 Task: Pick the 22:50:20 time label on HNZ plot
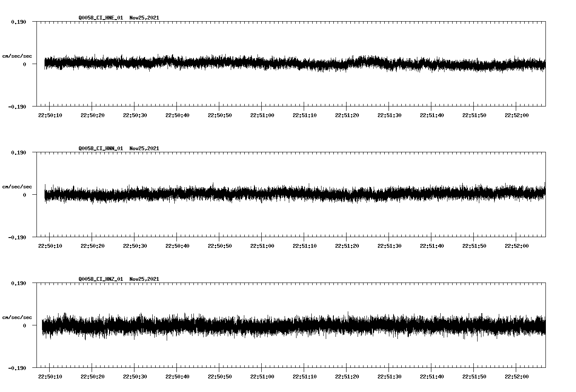(x=92, y=377)
